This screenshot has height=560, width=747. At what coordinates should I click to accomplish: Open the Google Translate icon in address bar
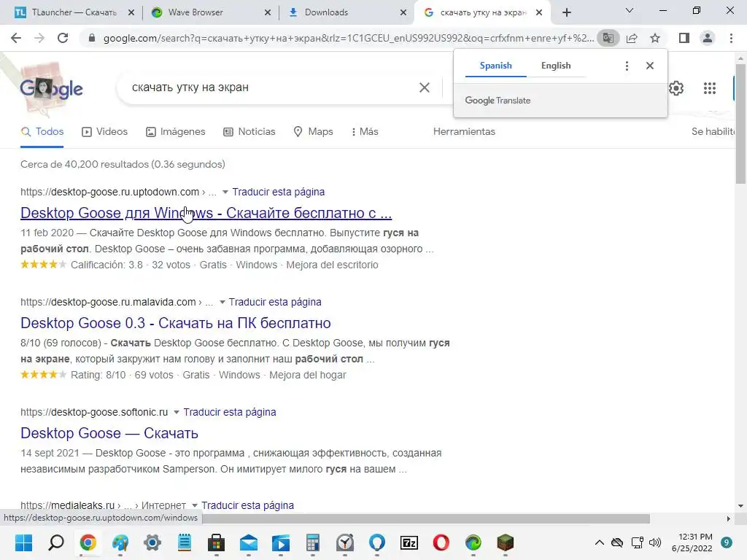pyautogui.click(x=608, y=38)
